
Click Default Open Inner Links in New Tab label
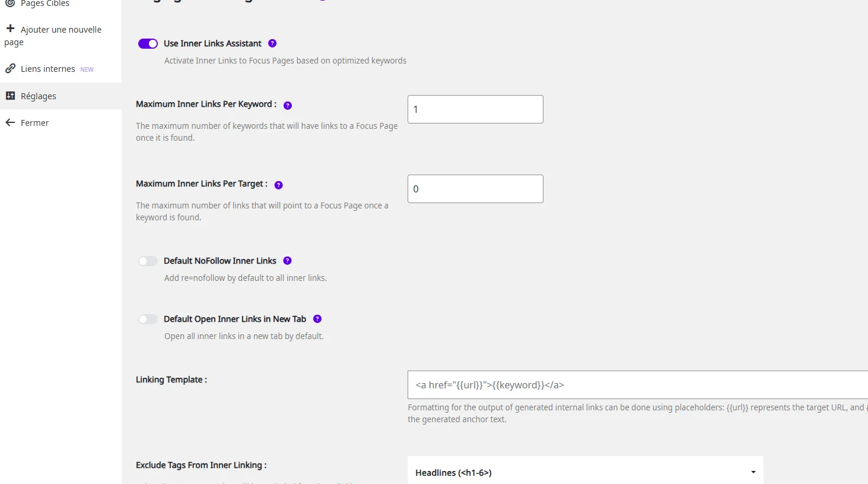(x=235, y=319)
